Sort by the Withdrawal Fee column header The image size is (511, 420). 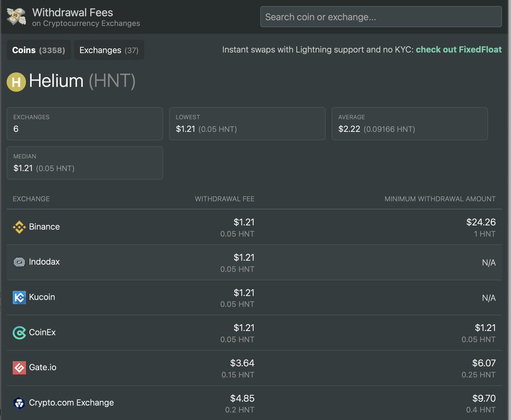(224, 199)
